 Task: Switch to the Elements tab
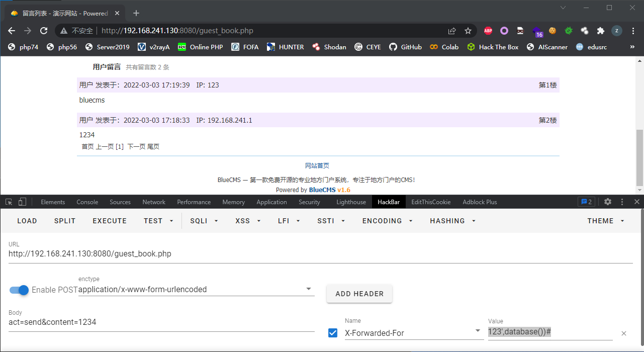53,202
